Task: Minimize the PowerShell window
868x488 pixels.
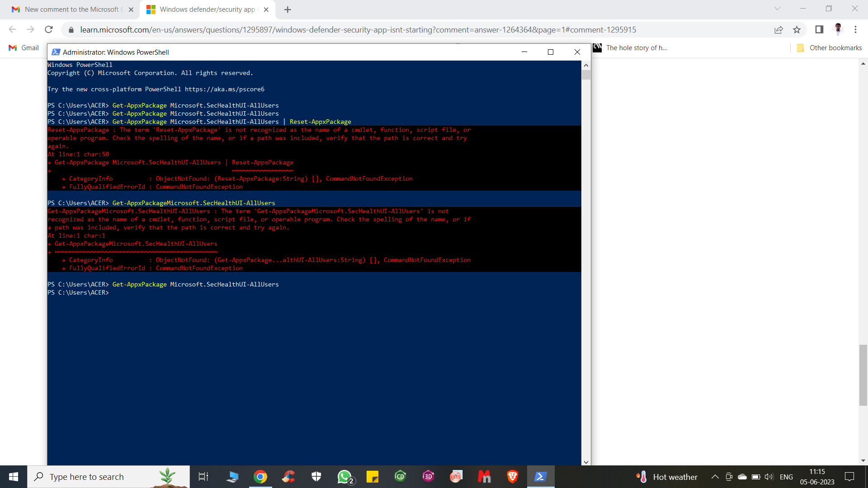Action: coord(524,52)
